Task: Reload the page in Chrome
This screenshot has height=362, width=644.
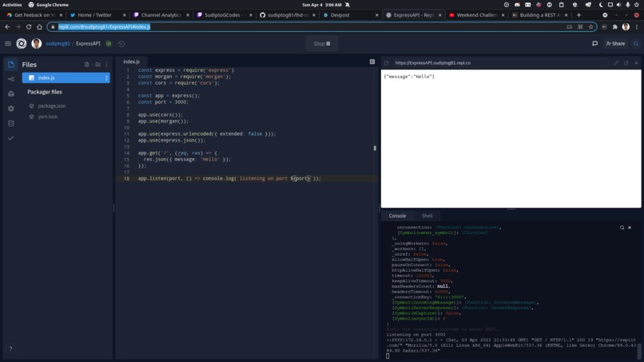Action: click(29, 26)
